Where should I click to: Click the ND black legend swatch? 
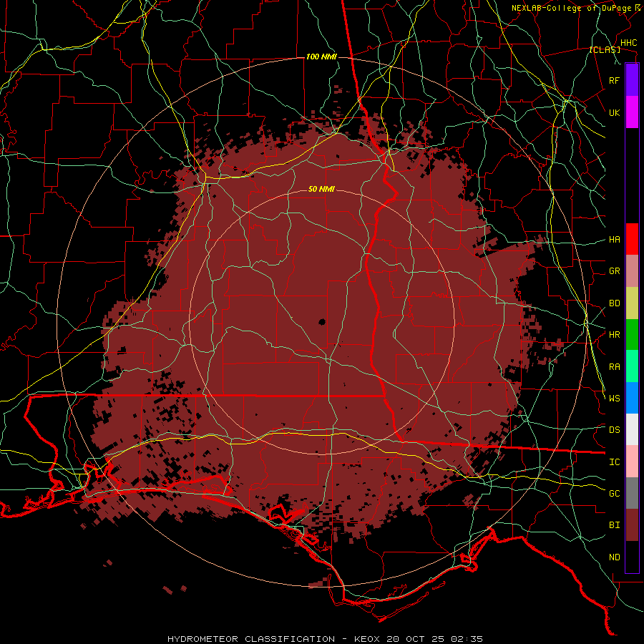tap(632, 557)
